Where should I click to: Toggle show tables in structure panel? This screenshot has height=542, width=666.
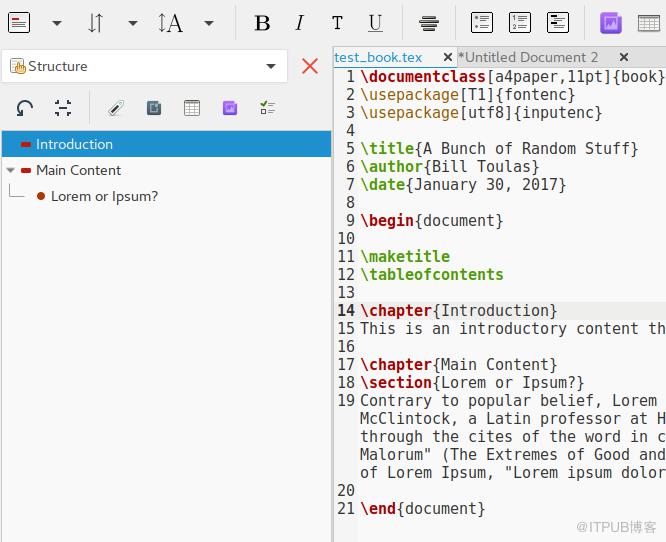tap(192, 108)
